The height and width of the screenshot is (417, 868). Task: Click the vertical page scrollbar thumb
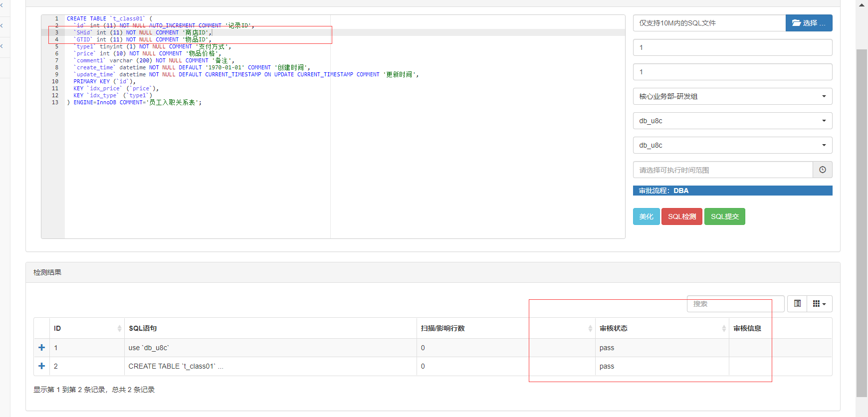coord(862,223)
